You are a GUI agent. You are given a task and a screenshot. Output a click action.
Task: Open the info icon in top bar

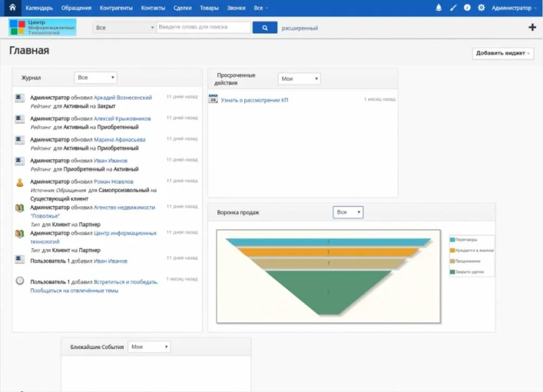pyautogui.click(x=467, y=8)
